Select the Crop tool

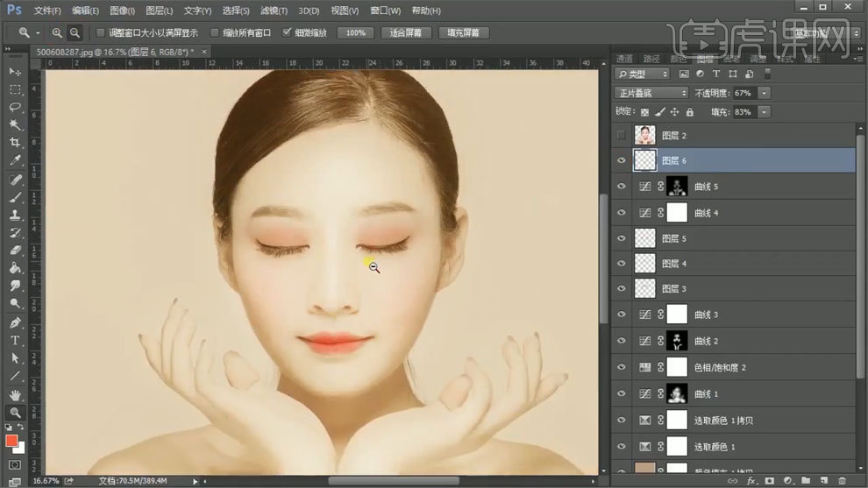click(x=15, y=142)
